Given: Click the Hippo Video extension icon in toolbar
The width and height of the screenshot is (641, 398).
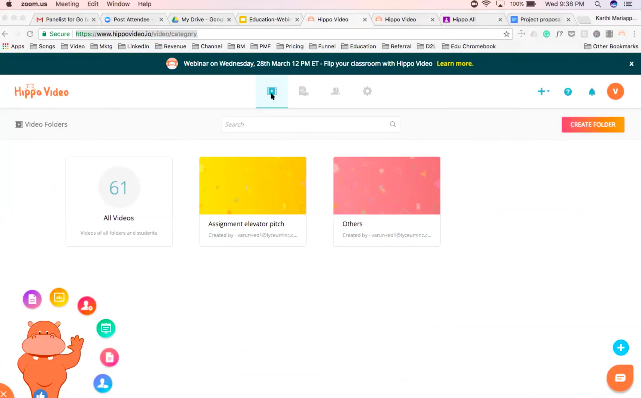Looking at the screenshot, I should point(622,34).
